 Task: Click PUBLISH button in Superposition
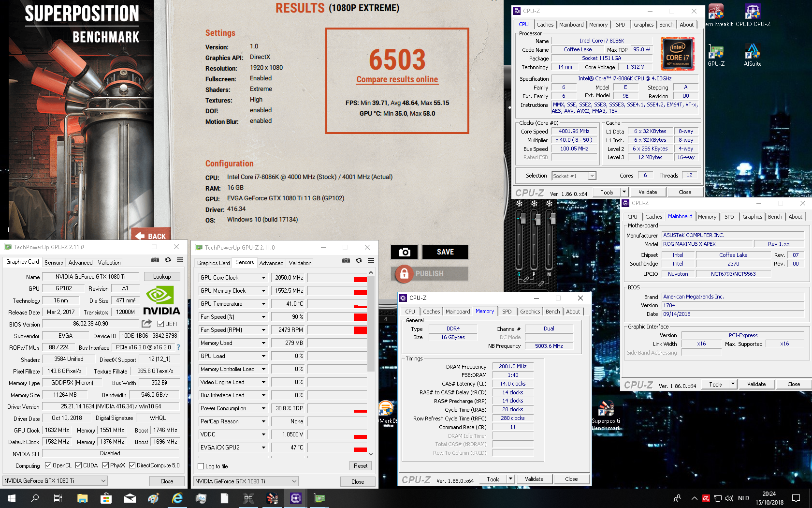pyautogui.click(x=429, y=274)
